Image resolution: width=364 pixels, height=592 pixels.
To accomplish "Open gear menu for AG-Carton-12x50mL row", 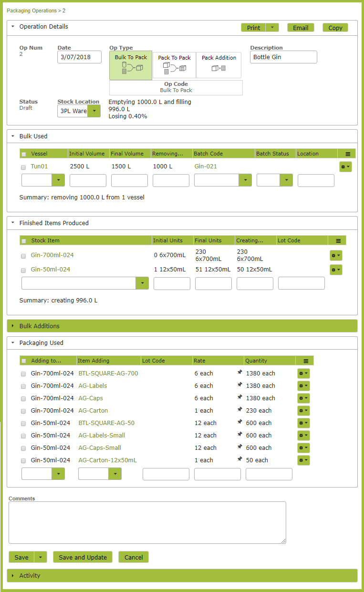I will coord(303,460).
